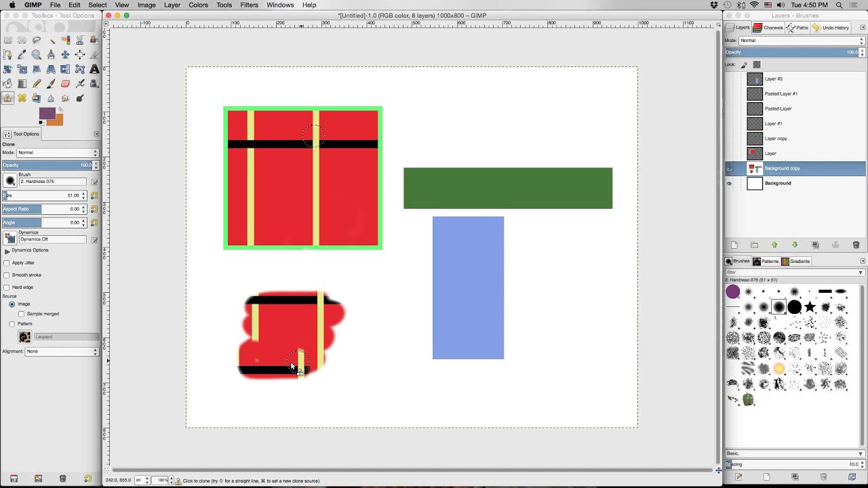Select the Pasted Layer #1 row
Image resolution: width=868 pixels, height=488 pixels.
pos(795,94)
